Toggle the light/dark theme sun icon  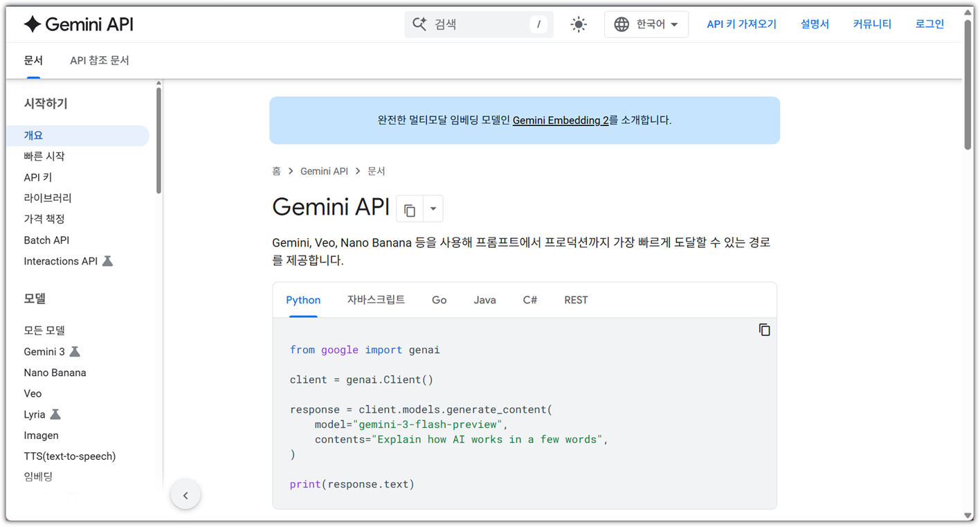(x=579, y=24)
